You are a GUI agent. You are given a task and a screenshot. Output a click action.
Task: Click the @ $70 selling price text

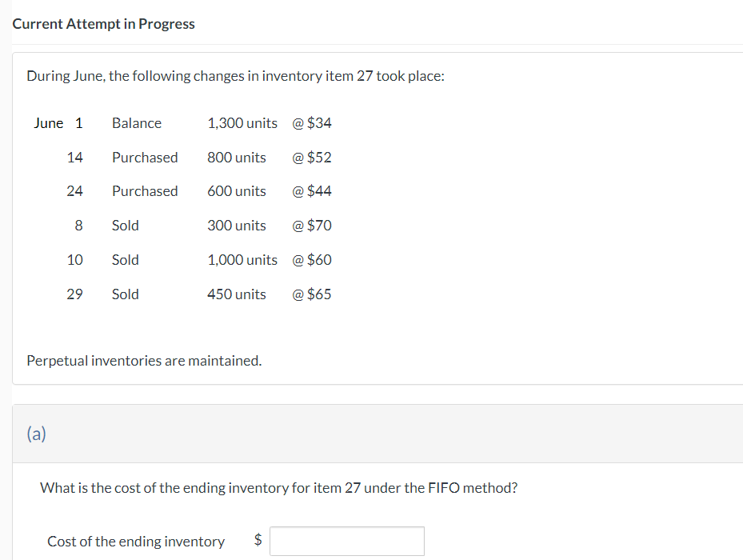[x=311, y=225]
